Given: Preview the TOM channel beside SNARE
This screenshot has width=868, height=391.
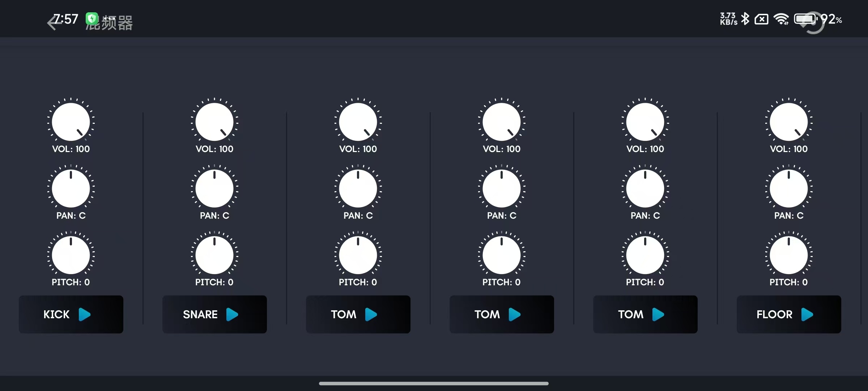Looking at the screenshot, I should click(358, 314).
